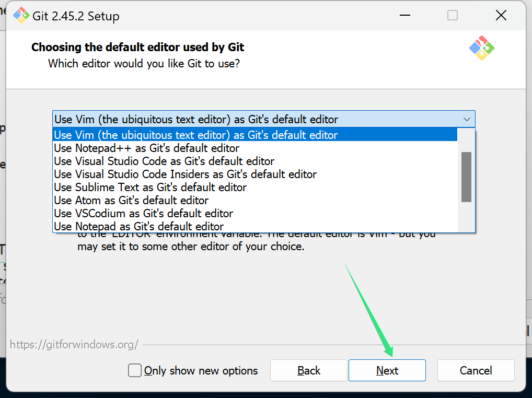Select Atom as Git's default editor
This screenshot has width=532, height=398.
tap(131, 200)
